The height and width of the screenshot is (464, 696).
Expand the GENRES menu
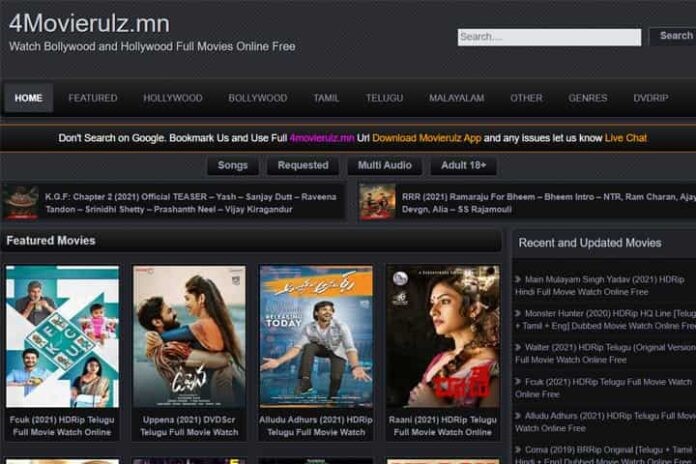point(587,98)
